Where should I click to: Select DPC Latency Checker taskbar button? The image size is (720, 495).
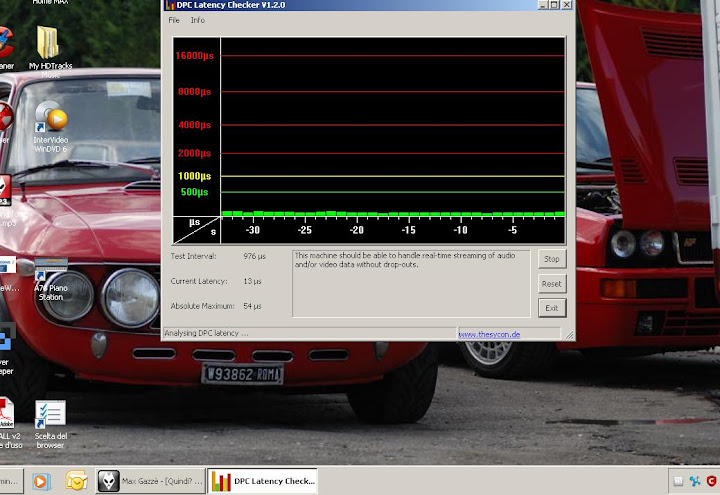262,481
